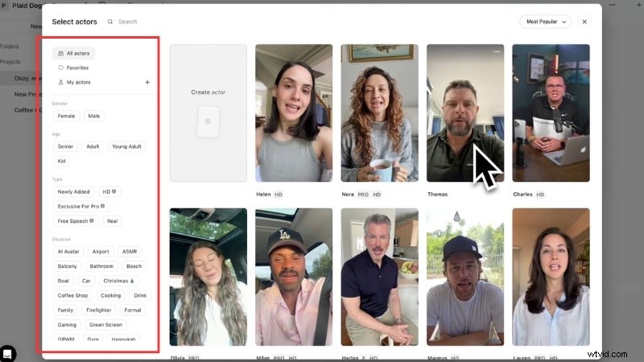
Task: Toggle the HD type filter
Action: coord(109,191)
